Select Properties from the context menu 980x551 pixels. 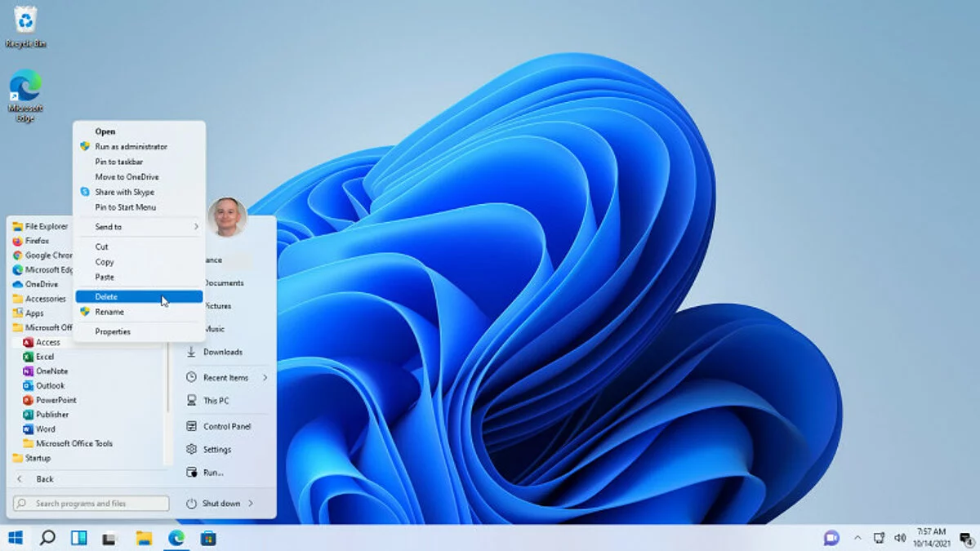113,331
